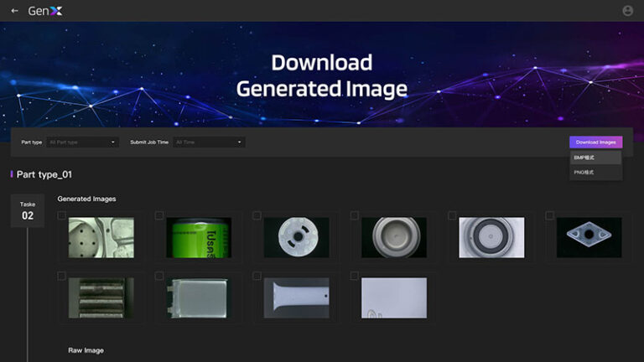Select checkbox for diamond insert image
The image size is (644, 362).
(549, 215)
